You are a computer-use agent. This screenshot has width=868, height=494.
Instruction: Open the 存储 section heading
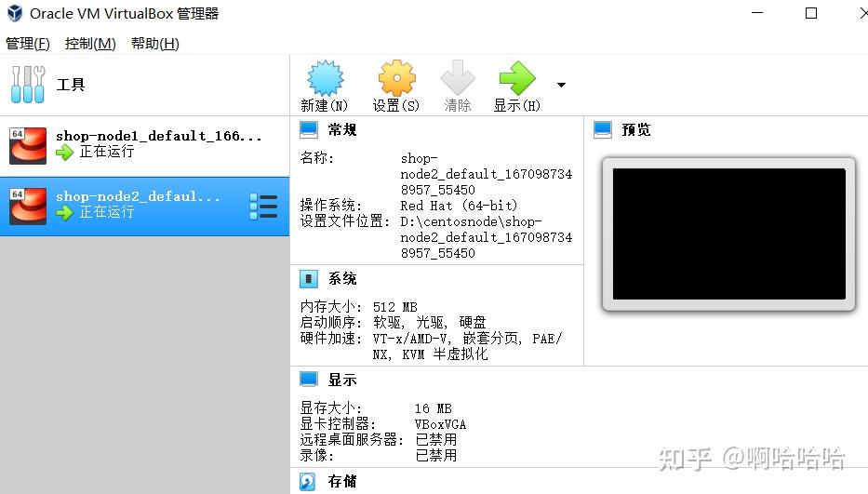pos(342,481)
